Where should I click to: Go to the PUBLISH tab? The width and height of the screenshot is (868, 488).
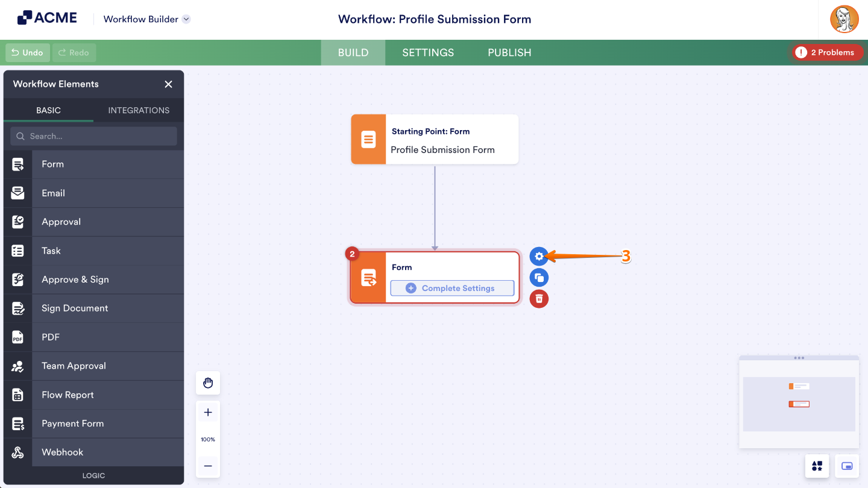(x=509, y=52)
